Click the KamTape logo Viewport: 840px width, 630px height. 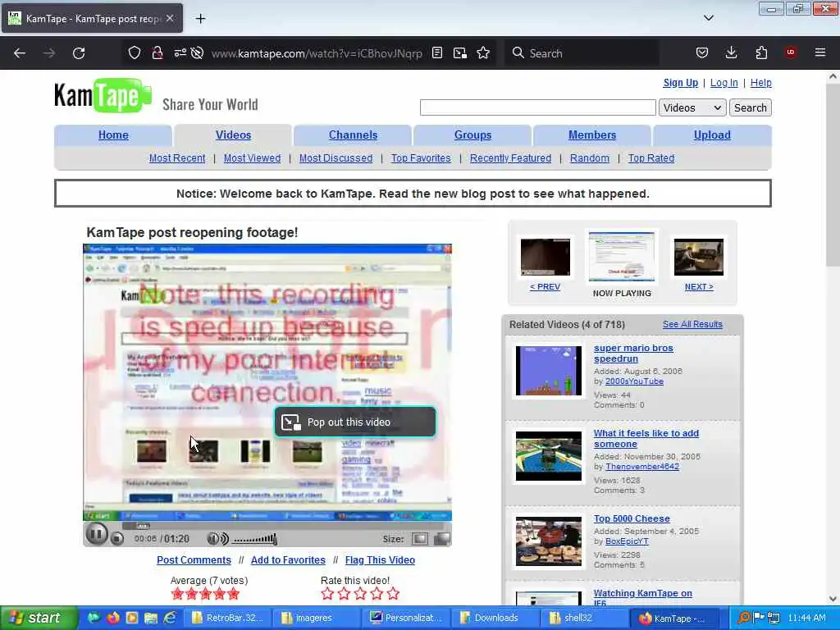pyautogui.click(x=103, y=95)
